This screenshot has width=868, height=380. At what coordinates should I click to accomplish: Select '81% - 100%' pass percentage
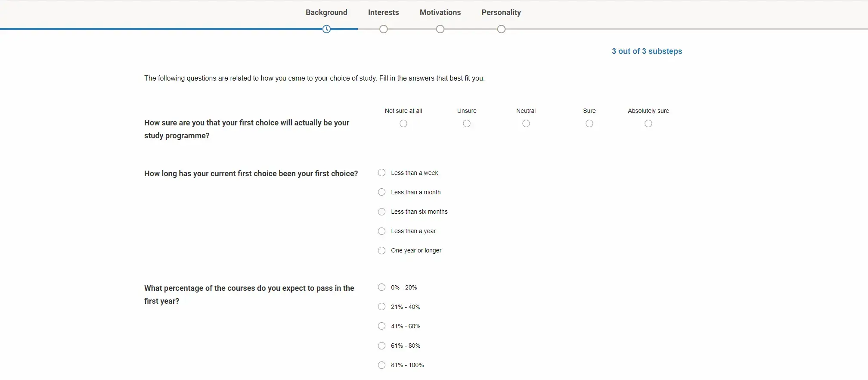coord(382,365)
